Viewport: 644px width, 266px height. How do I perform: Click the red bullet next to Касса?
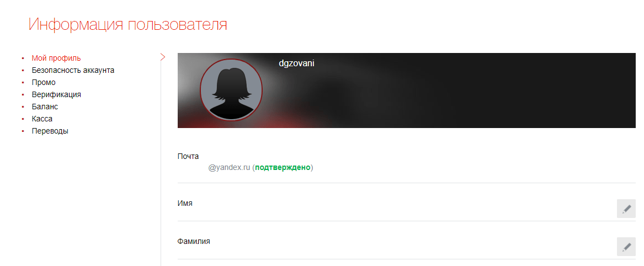point(23,119)
